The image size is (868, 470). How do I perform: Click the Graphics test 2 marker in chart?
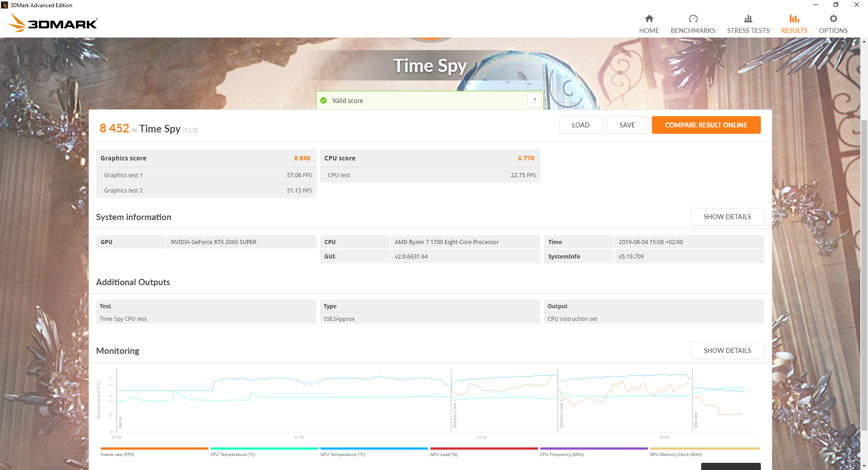561,414
